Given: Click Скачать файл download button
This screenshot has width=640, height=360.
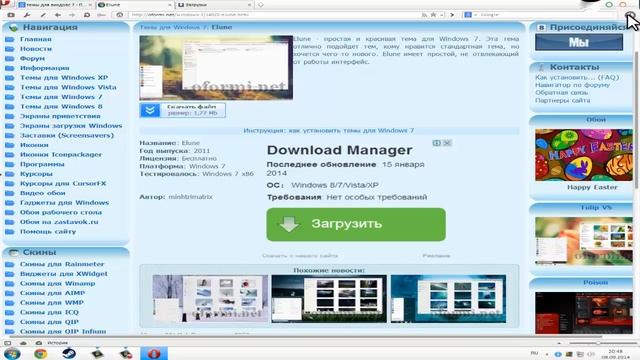Looking at the screenshot, I should (182, 110).
